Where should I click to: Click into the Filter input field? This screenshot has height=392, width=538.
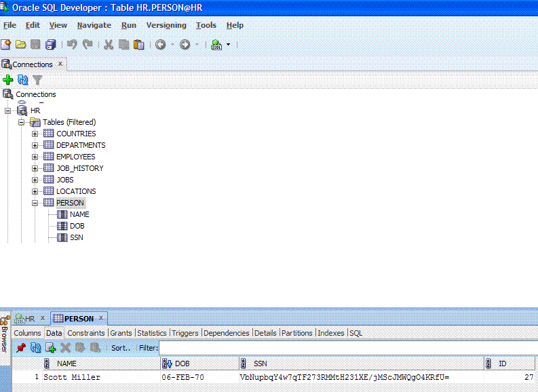coord(348,348)
